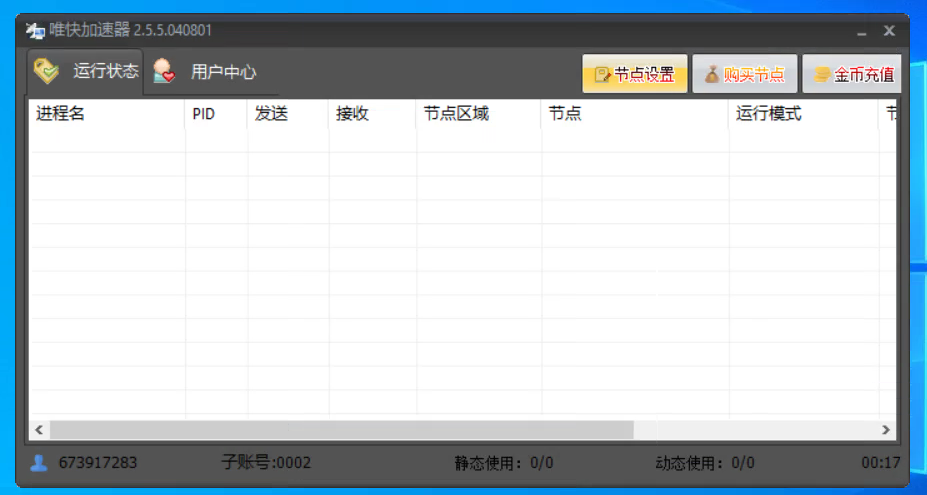Click the account number 673917283

click(x=98, y=462)
